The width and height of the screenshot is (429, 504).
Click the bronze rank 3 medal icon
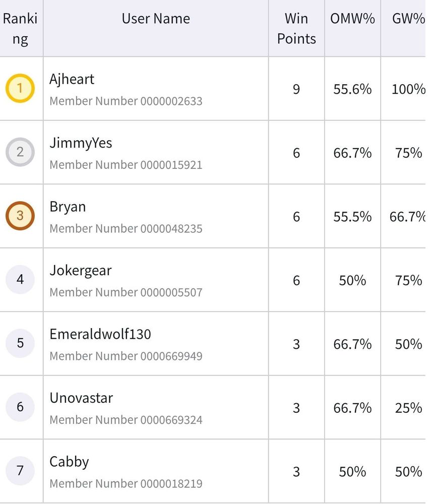click(20, 216)
